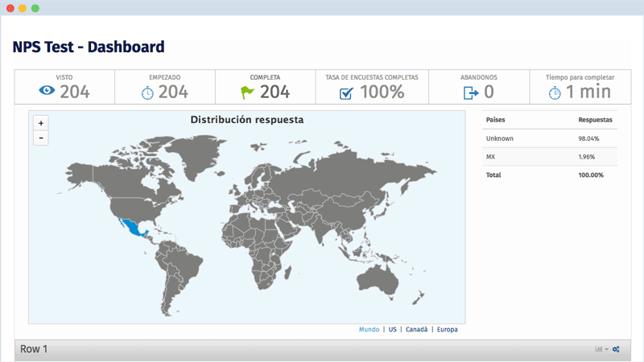Switch map view to Mundo
Screen dimensions: 644x362
369,329
